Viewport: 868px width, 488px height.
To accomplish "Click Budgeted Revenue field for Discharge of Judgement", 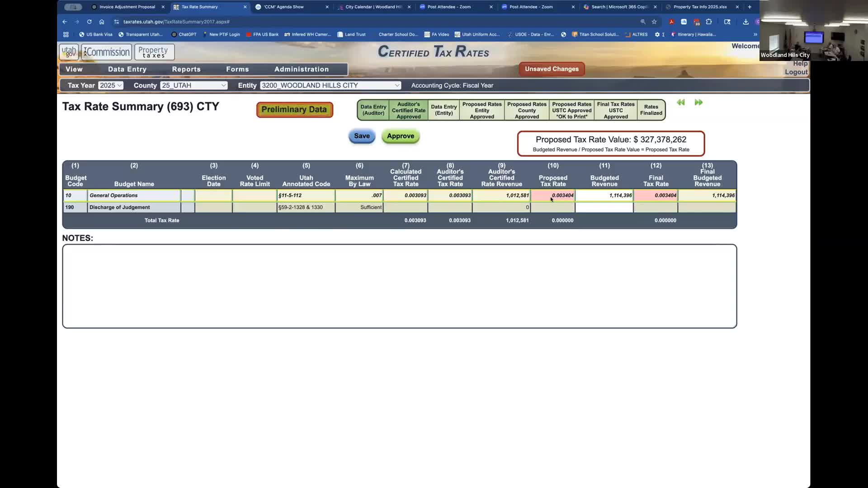I will point(604,207).
